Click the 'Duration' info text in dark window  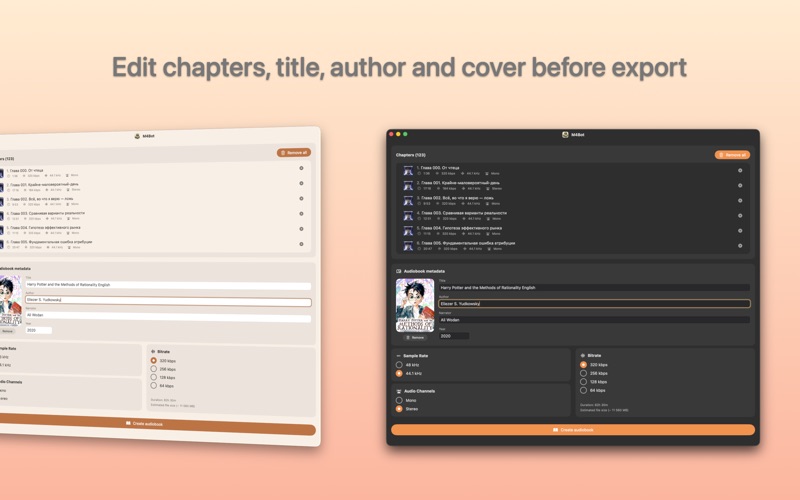pos(594,405)
